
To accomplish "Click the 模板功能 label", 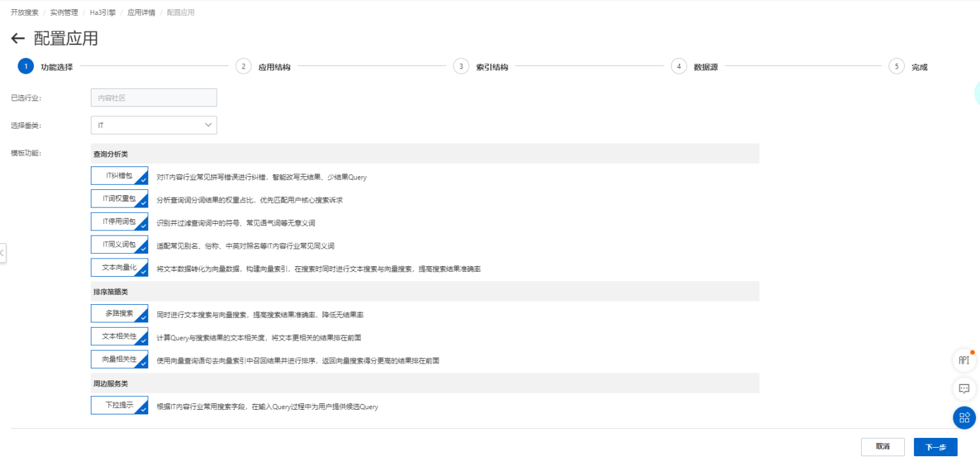I will point(25,153).
